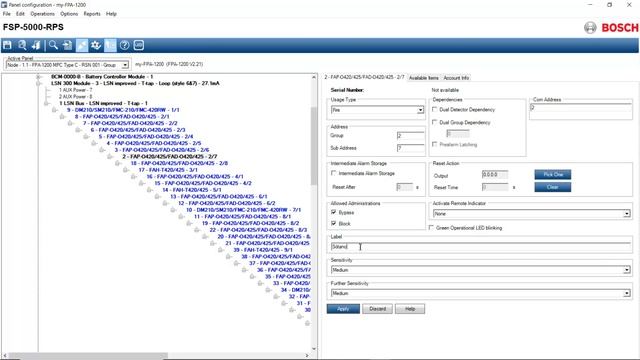
Task: Click the tree vertical scrollbar thumb
Action: (x=314, y=145)
